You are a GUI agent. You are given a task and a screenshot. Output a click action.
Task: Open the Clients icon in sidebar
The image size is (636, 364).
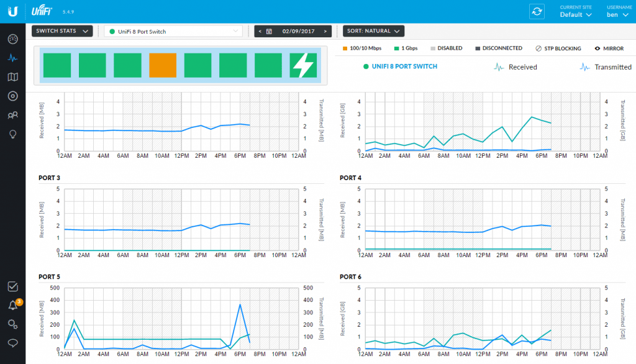coord(12,116)
